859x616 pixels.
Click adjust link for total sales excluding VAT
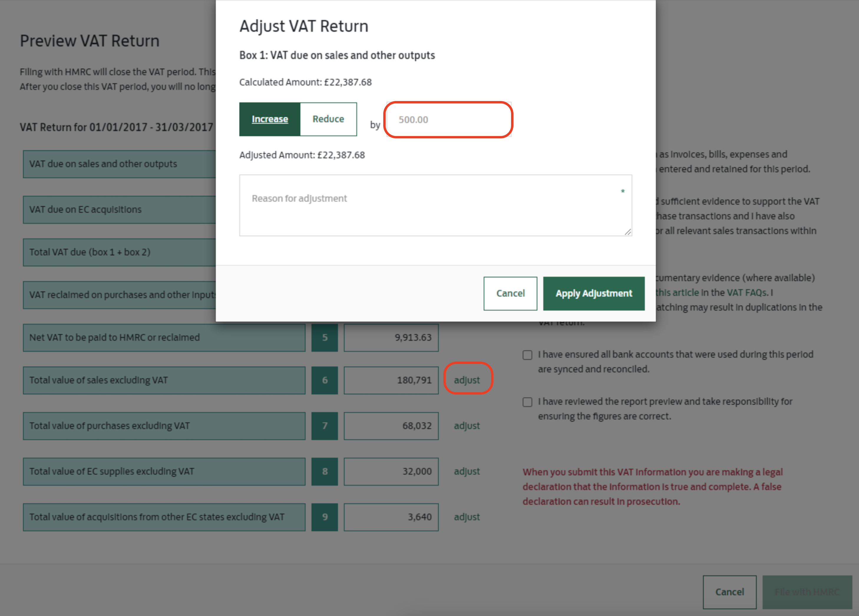(x=467, y=380)
